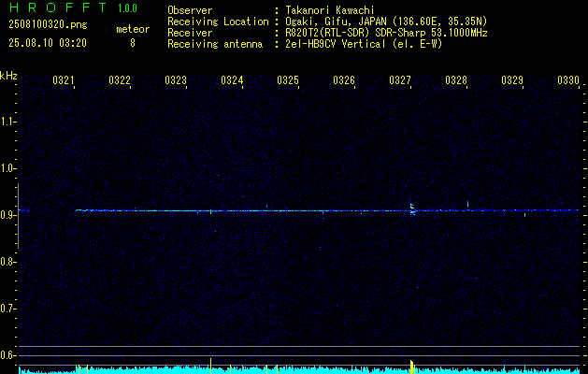Click the Observer field label
The image size is (588, 374).
190,10
